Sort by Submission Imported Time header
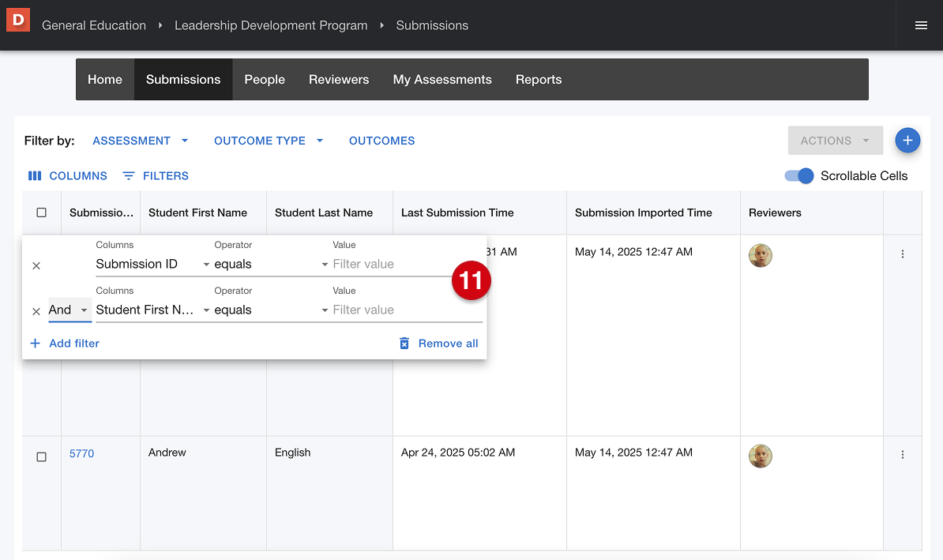The width and height of the screenshot is (943, 560). pos(643,213)
